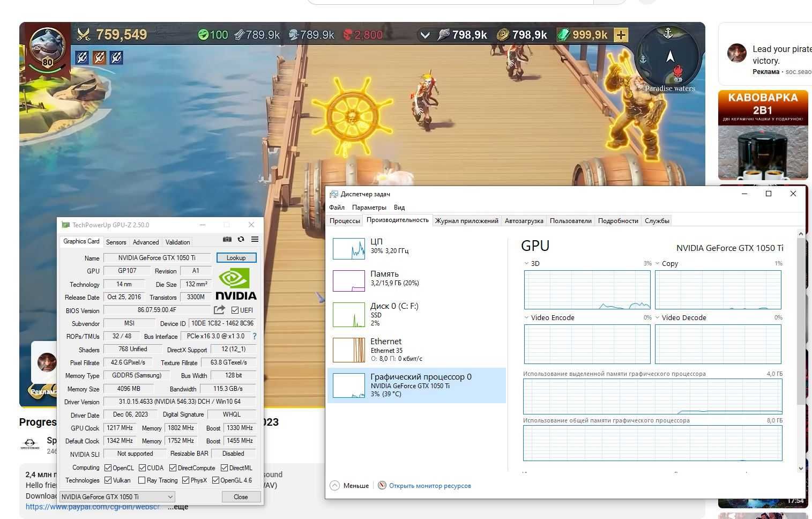Open the Вид menu
This screenshot has height=519, width=812.
point(399,207)
